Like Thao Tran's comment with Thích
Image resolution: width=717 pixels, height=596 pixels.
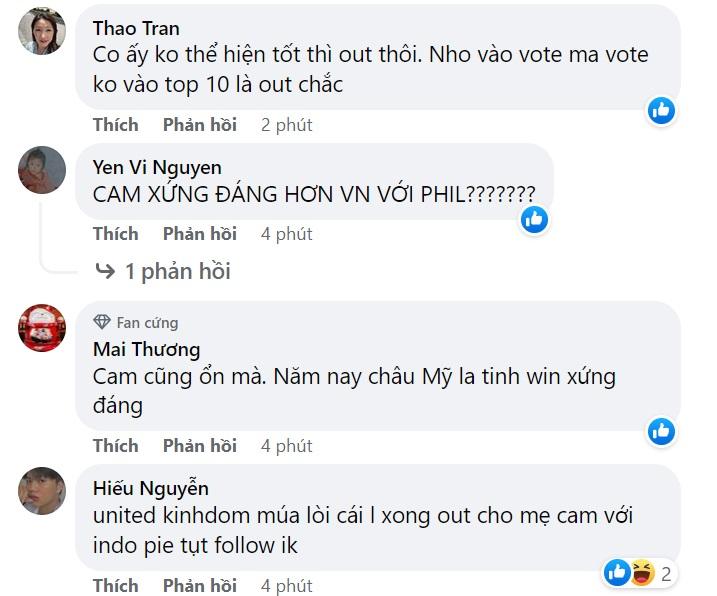115,125
